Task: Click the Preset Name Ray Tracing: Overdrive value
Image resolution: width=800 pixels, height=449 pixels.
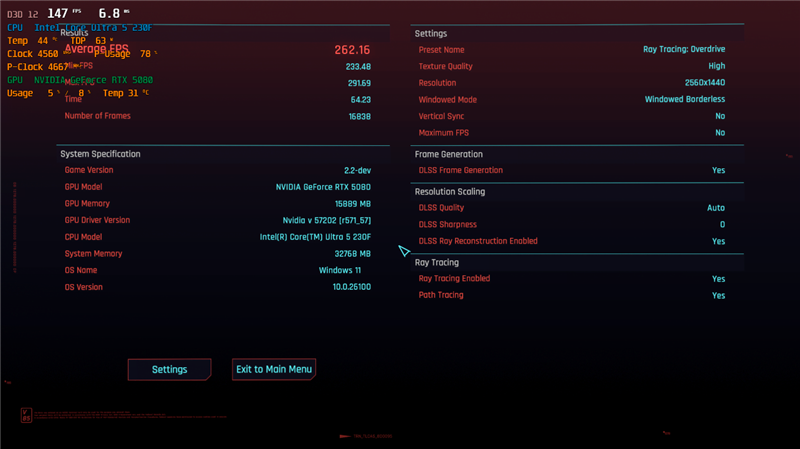Action: pos(684,49)
